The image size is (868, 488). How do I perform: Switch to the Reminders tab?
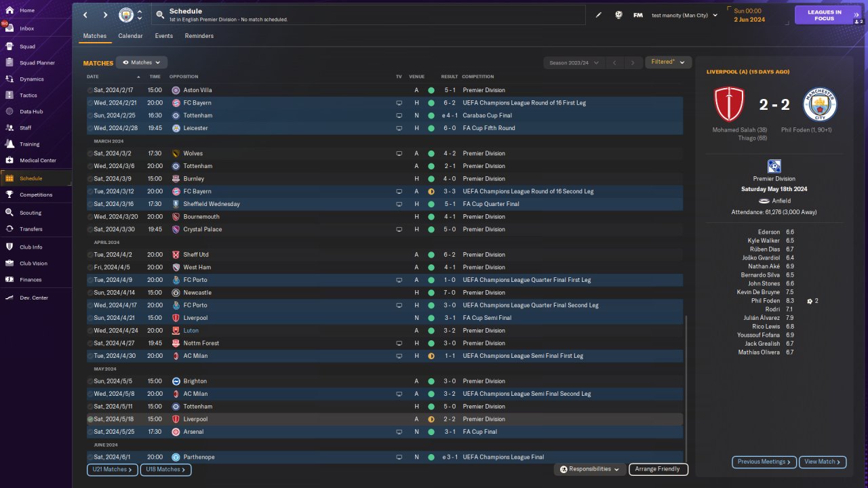tap(199, 36)
